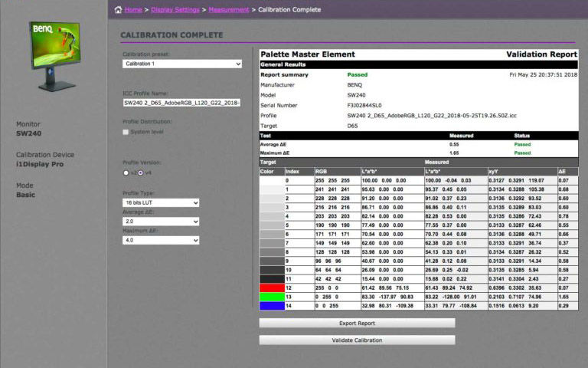Select profile version v4 radio button
Viewport: 588px width, 368px height.
pos(141,172)
